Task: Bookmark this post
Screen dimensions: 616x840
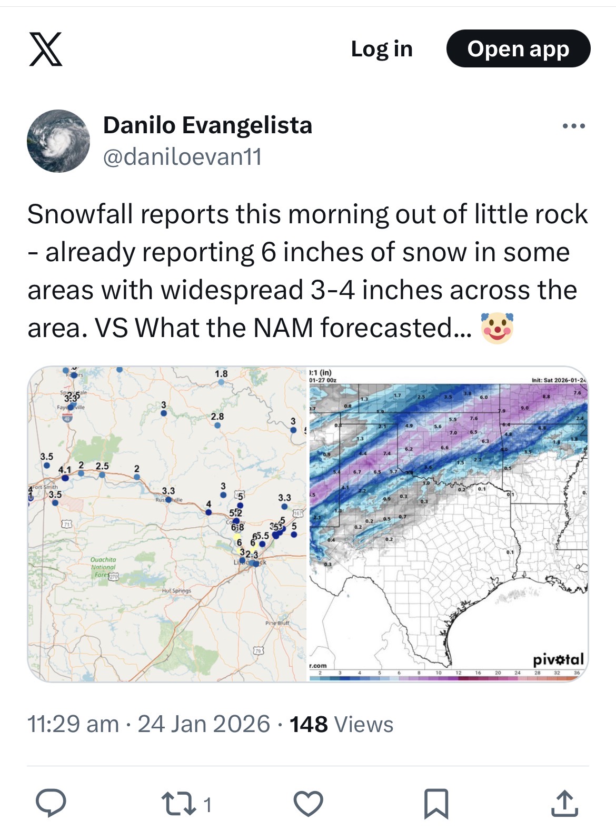Action: coord(436,804)
